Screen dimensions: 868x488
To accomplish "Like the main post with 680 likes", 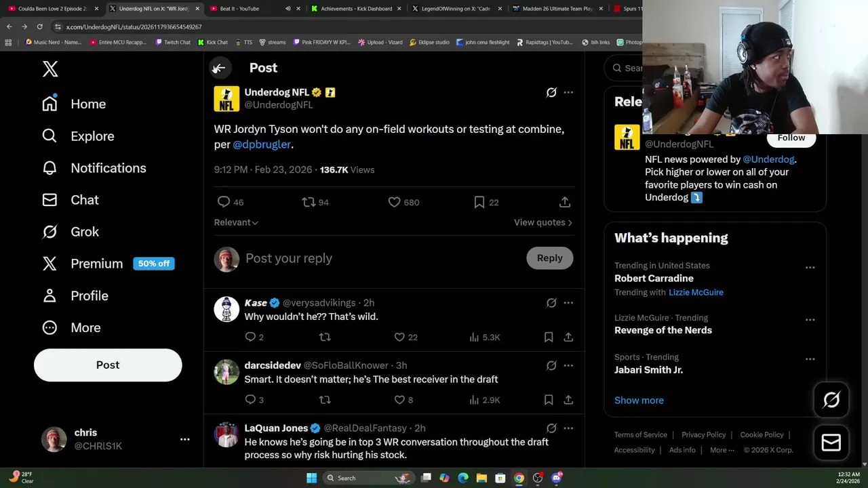I will pos(403,202).
